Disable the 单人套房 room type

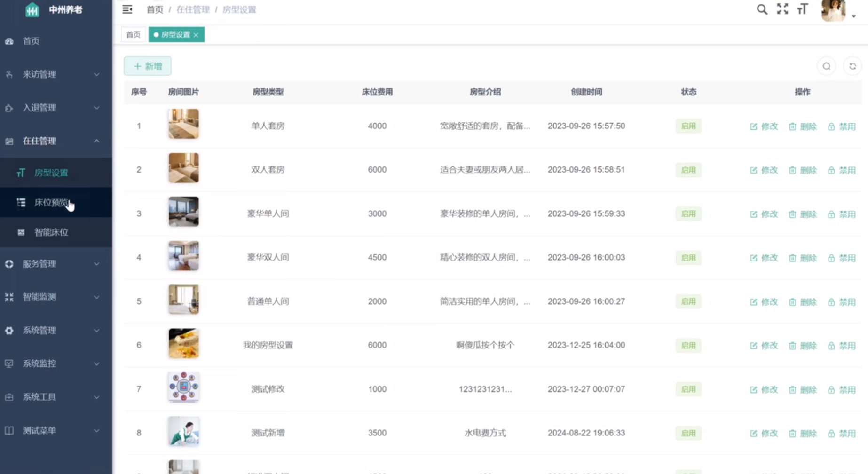click(842, 126)
